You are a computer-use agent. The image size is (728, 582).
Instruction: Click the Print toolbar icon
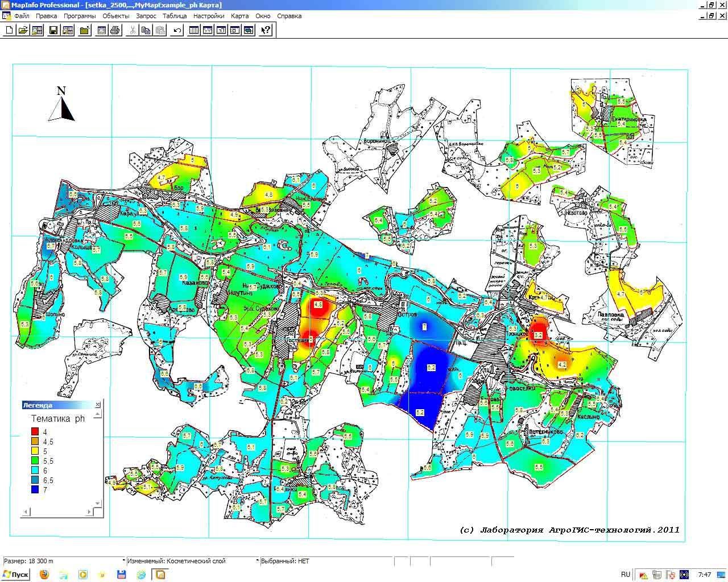115,30
